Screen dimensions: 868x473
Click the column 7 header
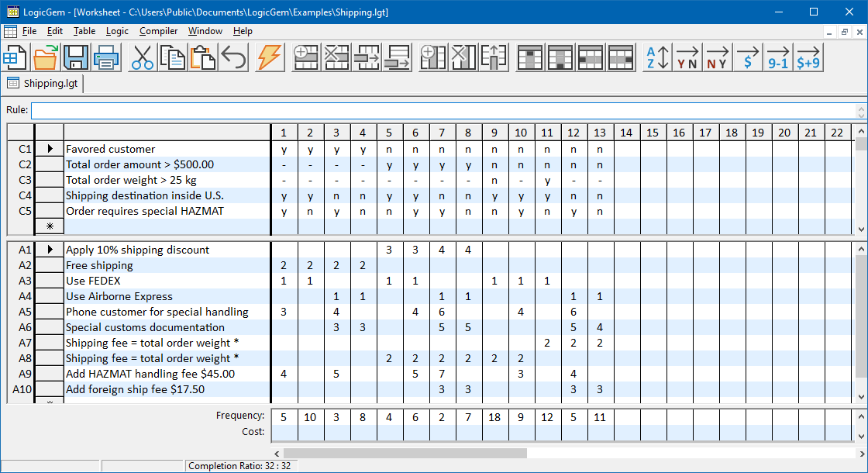point(442,133)
